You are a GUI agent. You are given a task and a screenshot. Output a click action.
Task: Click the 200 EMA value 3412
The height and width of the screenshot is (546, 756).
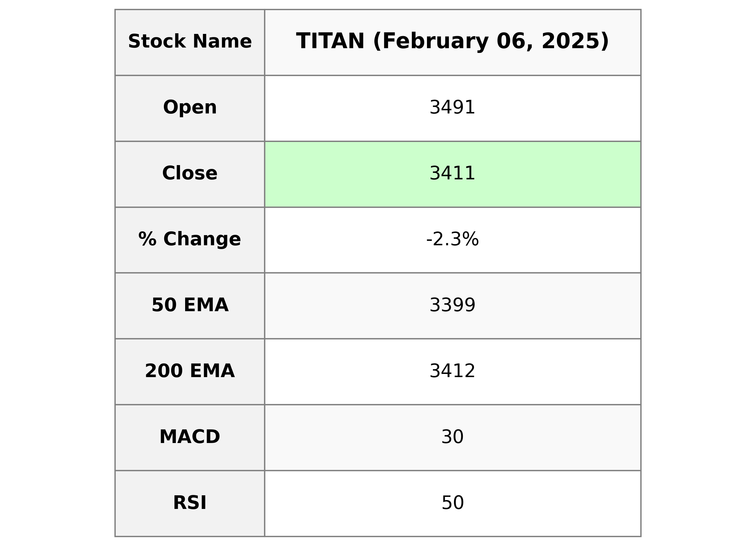point(452,371)
